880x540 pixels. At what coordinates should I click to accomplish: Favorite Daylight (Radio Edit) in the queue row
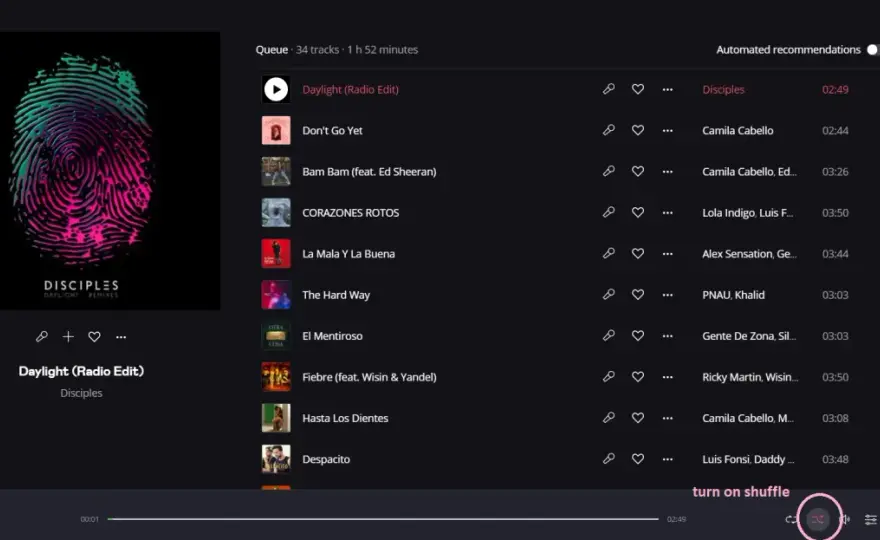pos(638,89)
